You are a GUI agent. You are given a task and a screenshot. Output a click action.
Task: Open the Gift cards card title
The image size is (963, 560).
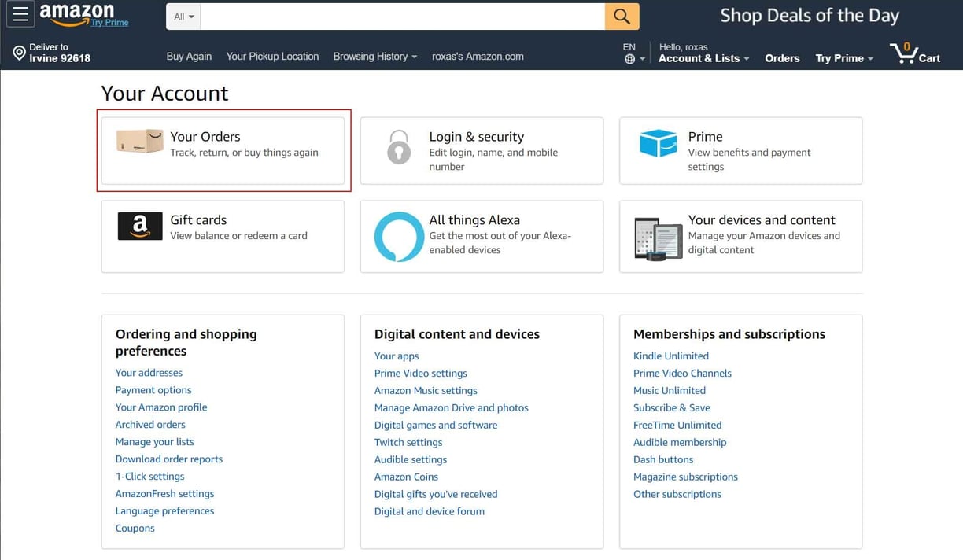[x=198, y=220]
